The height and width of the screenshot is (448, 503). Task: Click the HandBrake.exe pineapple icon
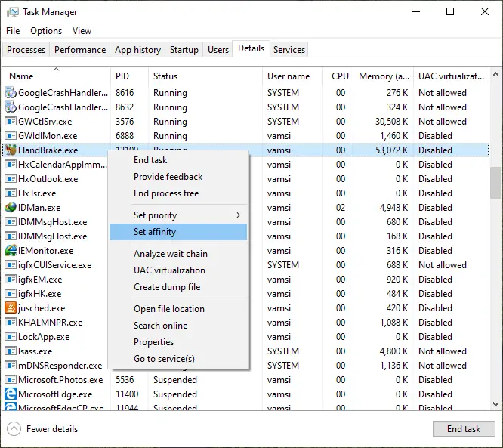[11, 150]
